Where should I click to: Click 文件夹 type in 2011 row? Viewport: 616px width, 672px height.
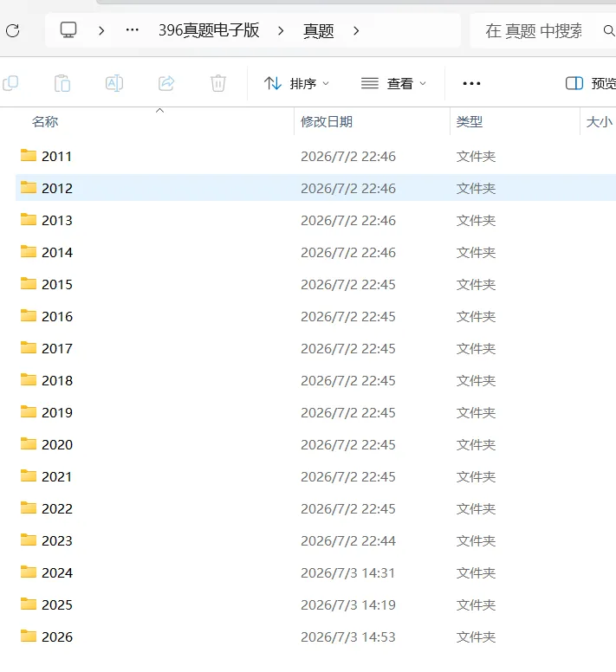click(476, 157)
